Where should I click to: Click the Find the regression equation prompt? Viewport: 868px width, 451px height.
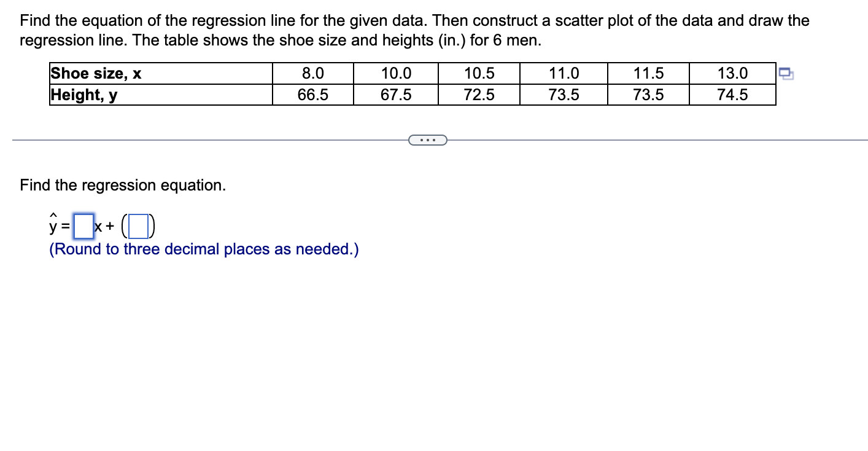coord(123,185)
